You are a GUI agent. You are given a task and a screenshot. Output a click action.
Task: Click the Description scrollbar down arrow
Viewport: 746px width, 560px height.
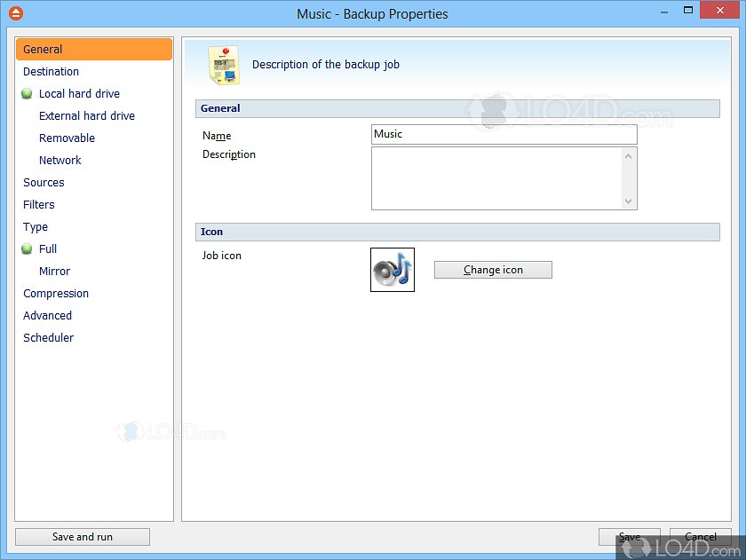[x=628, y=201]
